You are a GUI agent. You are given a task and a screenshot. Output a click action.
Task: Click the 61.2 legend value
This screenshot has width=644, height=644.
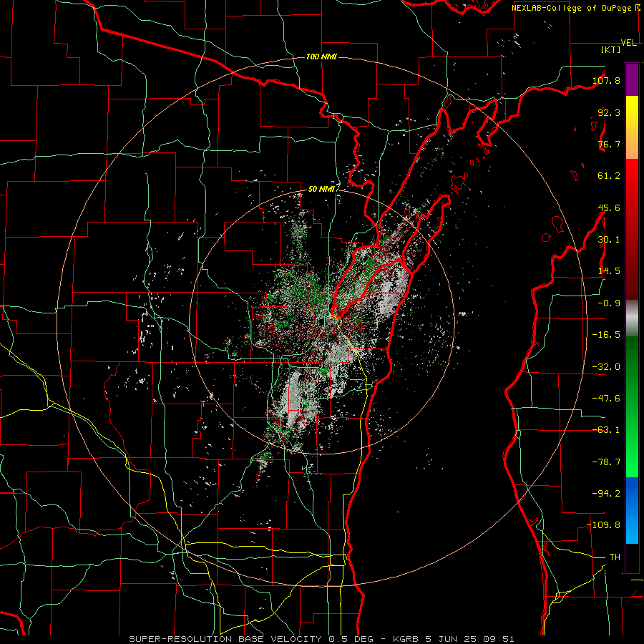609,176
